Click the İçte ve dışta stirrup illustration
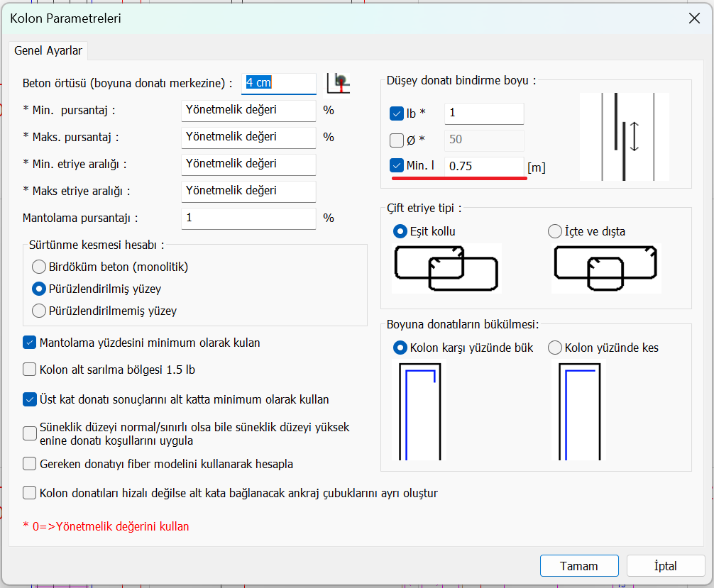Image resolution: width=714 pixels, height=588 pixels. point(607,268)
